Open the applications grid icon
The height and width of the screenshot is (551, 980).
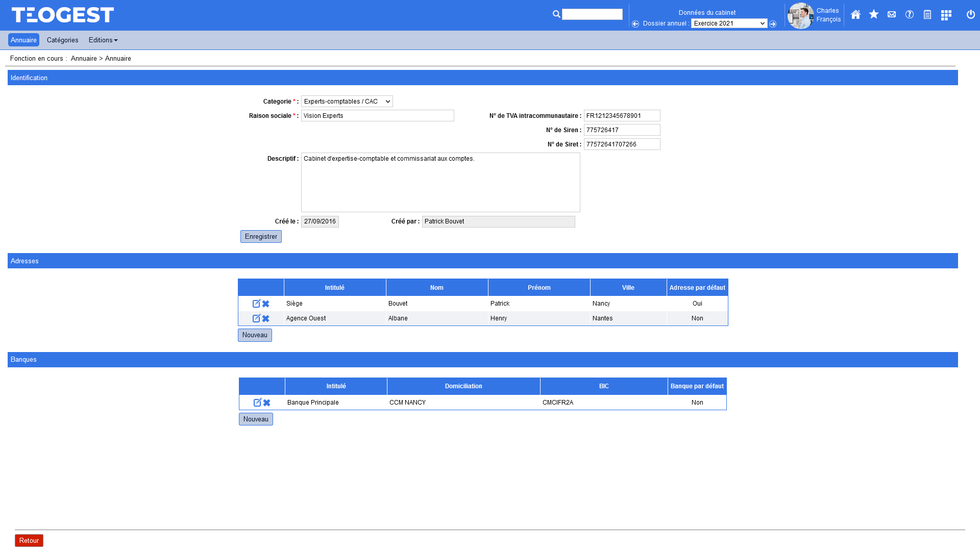tap(946, 15)
